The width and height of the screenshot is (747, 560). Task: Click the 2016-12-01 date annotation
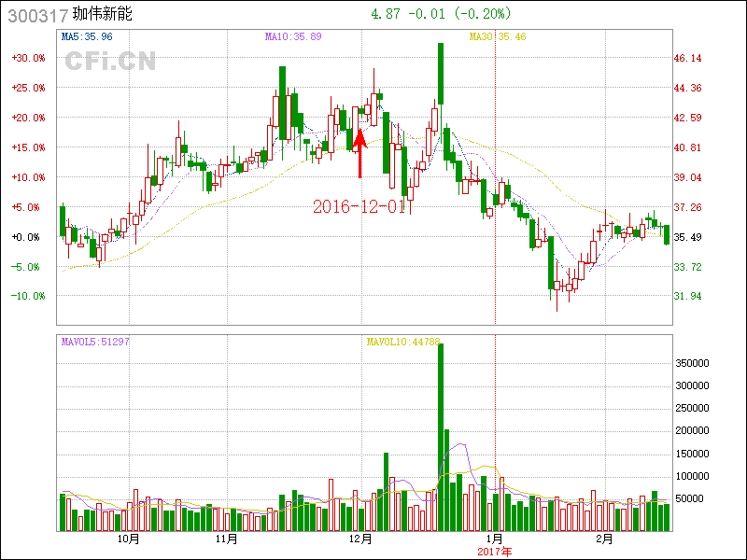[x=359, y=206]
